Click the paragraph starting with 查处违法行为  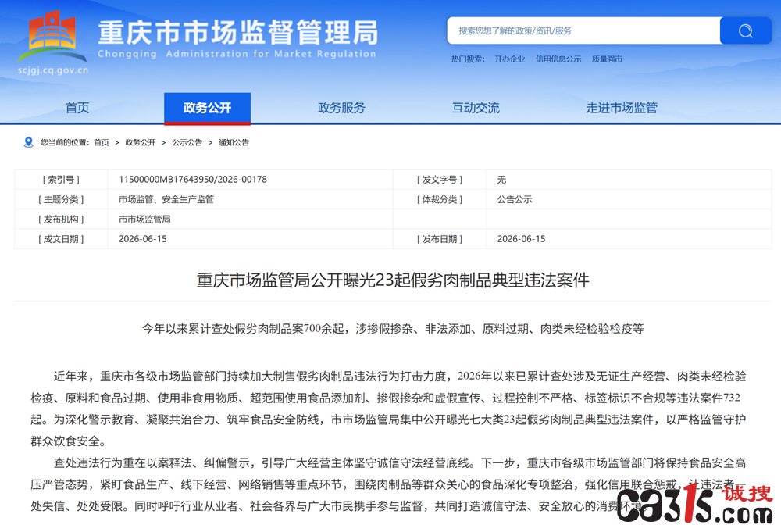pos(388,484)
